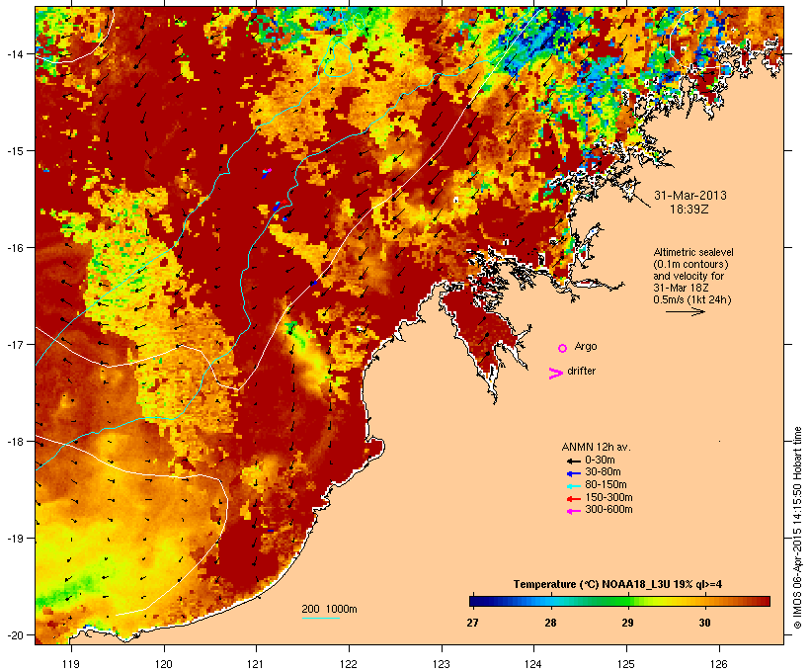810x672 pixels.
Task: Click the longitude axis label 122
Action: click(349, 664)
